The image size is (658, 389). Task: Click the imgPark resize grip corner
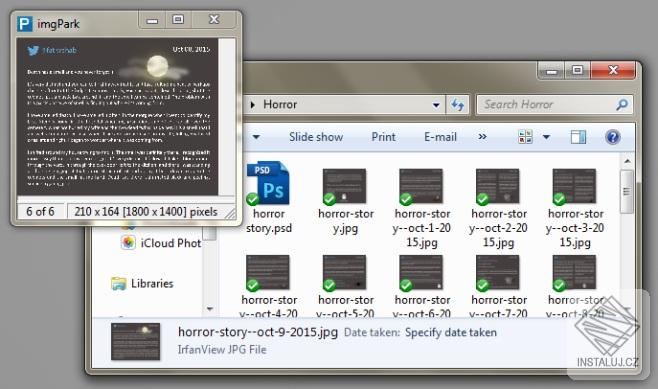click(x=230, y=214)
